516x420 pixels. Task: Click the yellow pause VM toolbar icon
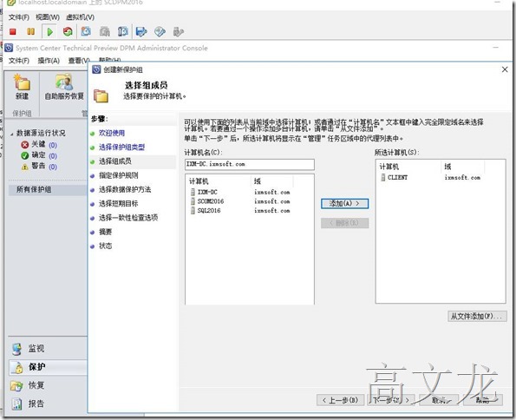point(31,31)
